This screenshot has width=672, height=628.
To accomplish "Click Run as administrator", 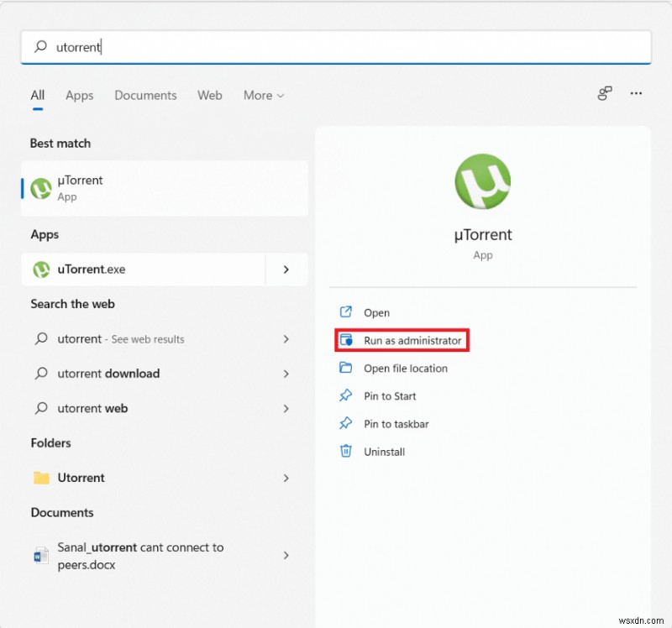I will point(412,340).
